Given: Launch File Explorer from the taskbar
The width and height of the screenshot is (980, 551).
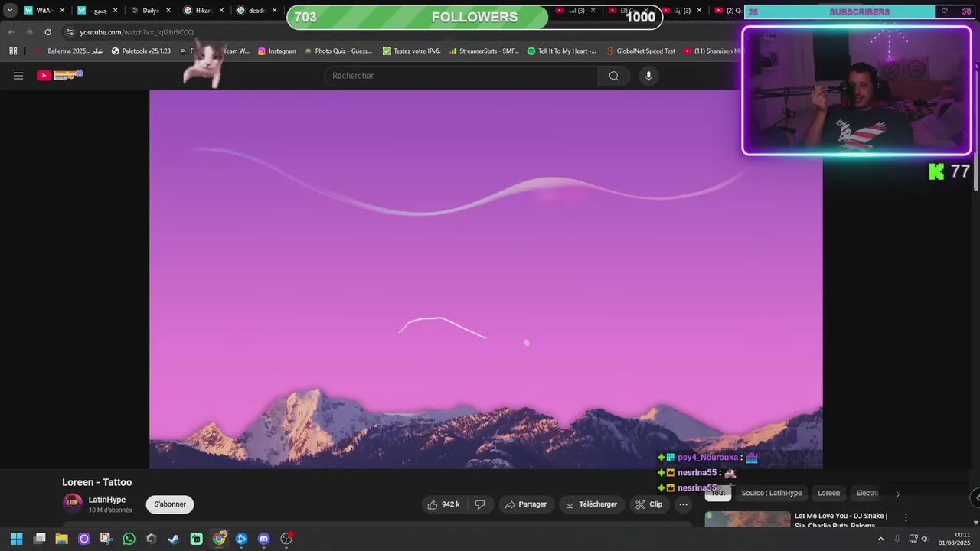Looking at the screenshot, I should click(62, 539).
